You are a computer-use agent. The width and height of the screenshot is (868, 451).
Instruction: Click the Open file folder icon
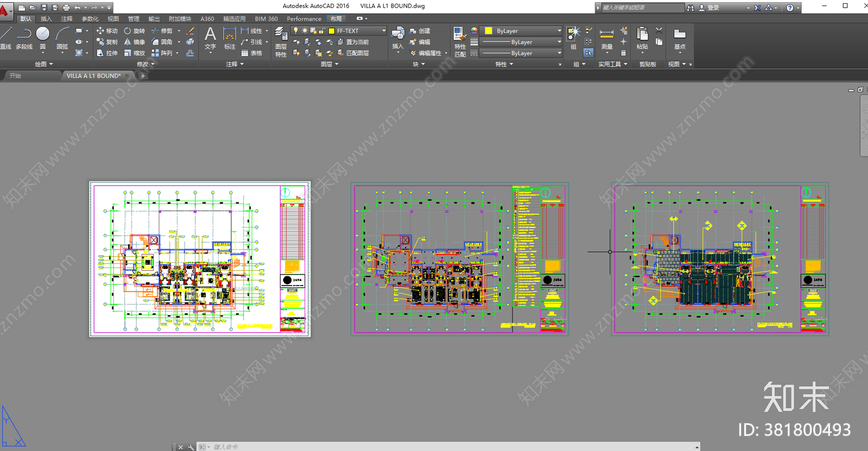tap(33, 8)
